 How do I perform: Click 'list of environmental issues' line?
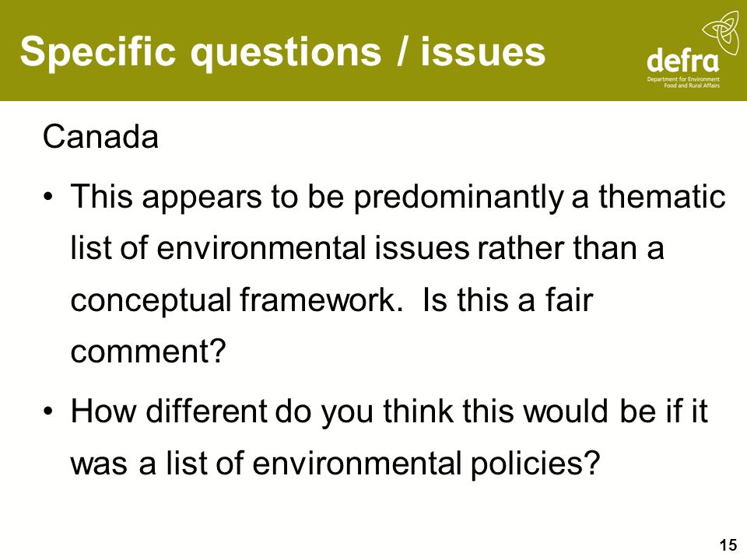tap(270, 248)
